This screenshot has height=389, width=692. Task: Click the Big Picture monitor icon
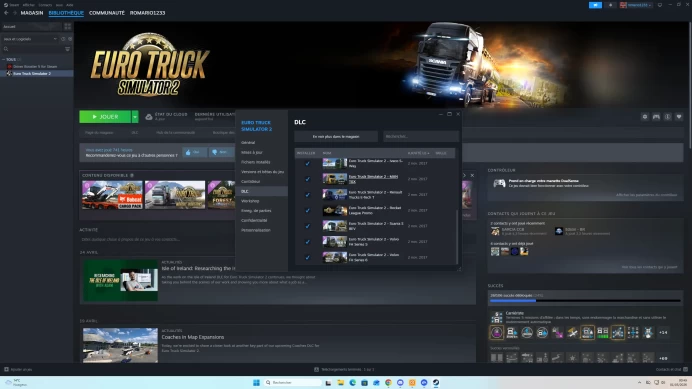(x=660, y=5)
